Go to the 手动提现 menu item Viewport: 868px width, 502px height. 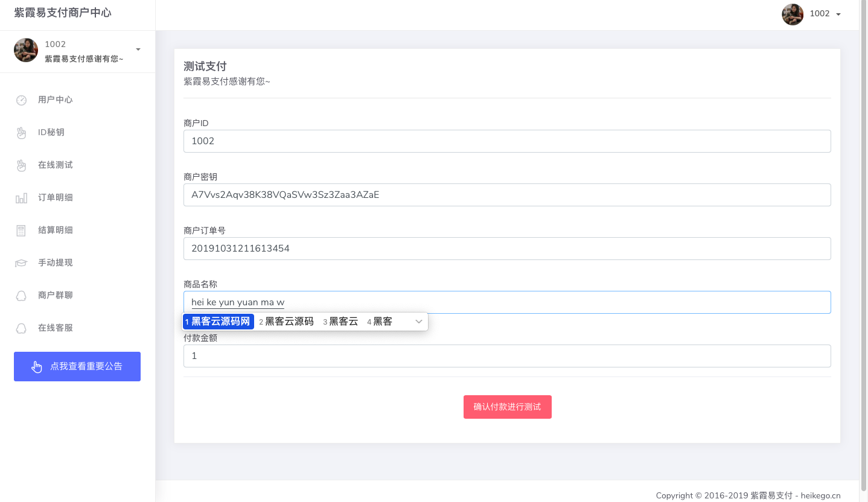pyautogui.click(x=56, y=263)
